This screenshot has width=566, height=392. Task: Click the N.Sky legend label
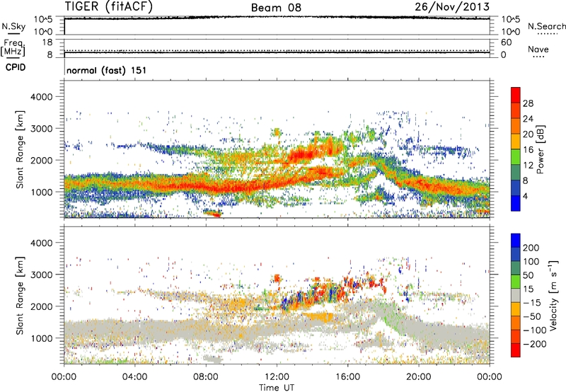pyautogui.click(x=13, y=26)
